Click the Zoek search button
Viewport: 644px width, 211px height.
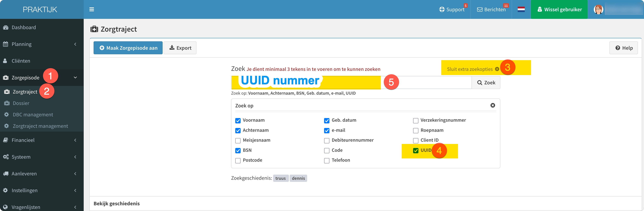click(x=486, y=82)
